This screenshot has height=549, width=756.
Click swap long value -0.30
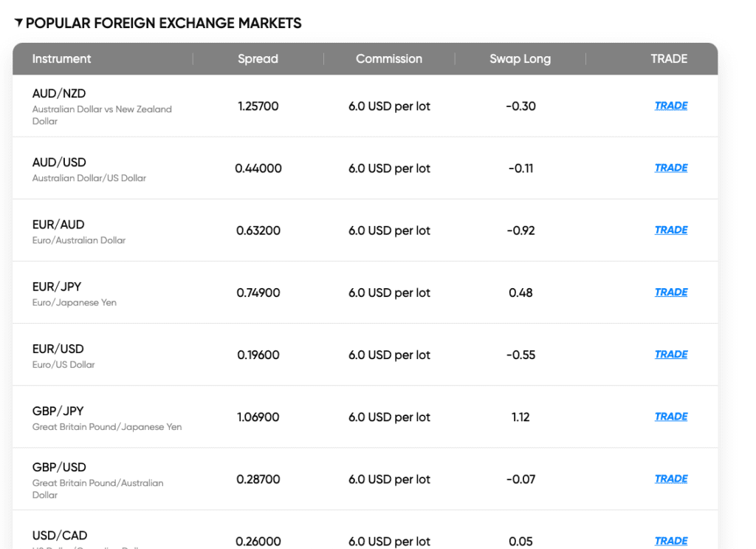coord(520,106)
